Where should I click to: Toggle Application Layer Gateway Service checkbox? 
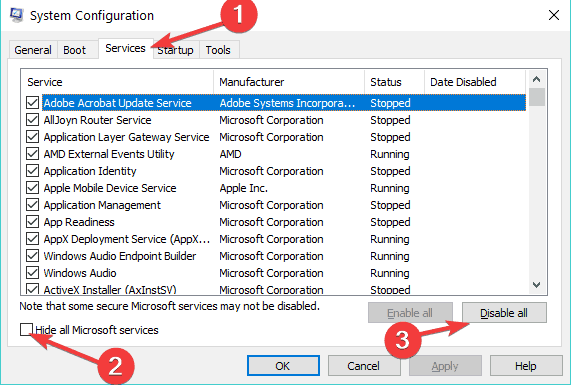(32, 137)
